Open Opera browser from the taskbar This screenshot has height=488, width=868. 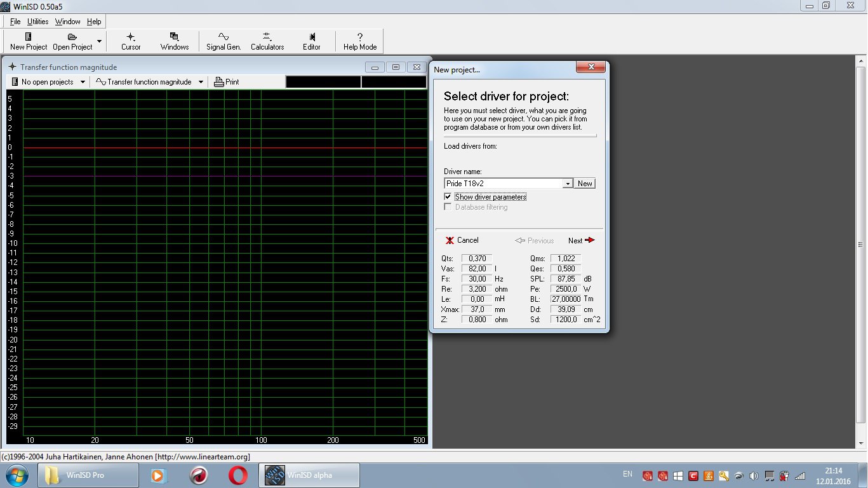[x=238, y=475]
